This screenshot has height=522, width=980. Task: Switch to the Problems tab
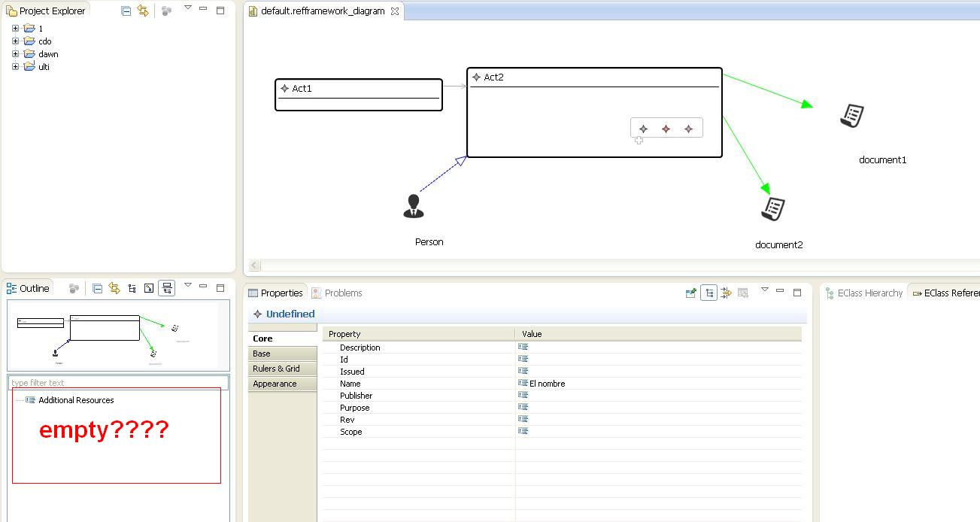[337, 293]
